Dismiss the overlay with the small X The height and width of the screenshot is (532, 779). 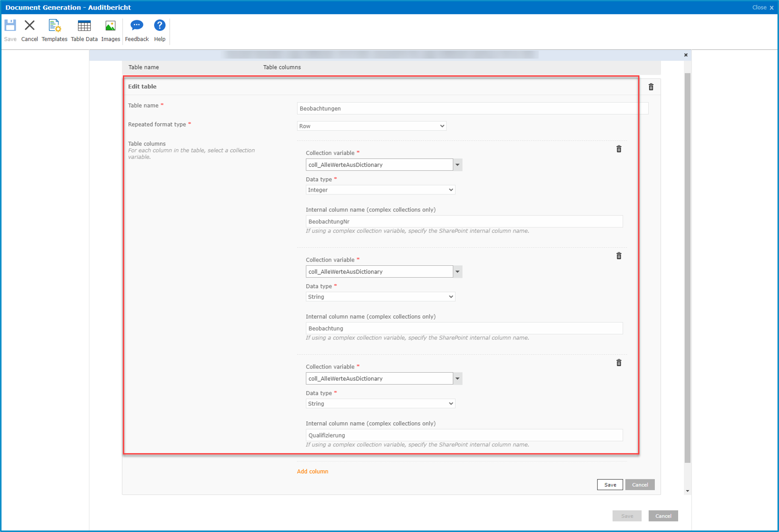pyautogui.click(x=685, y=55)
